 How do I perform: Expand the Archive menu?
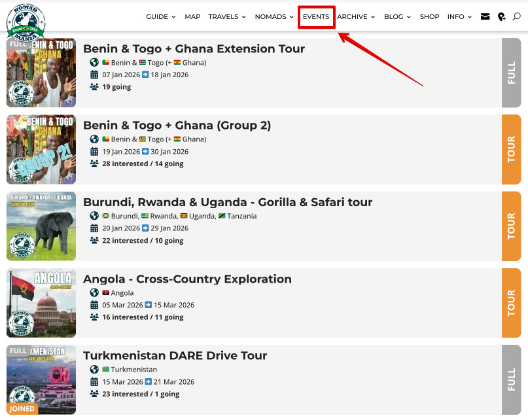(x=356, y=17)
